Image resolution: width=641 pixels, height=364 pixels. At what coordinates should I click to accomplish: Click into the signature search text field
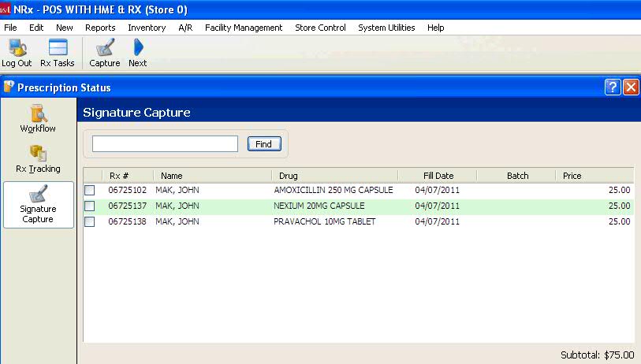[165, 144]
